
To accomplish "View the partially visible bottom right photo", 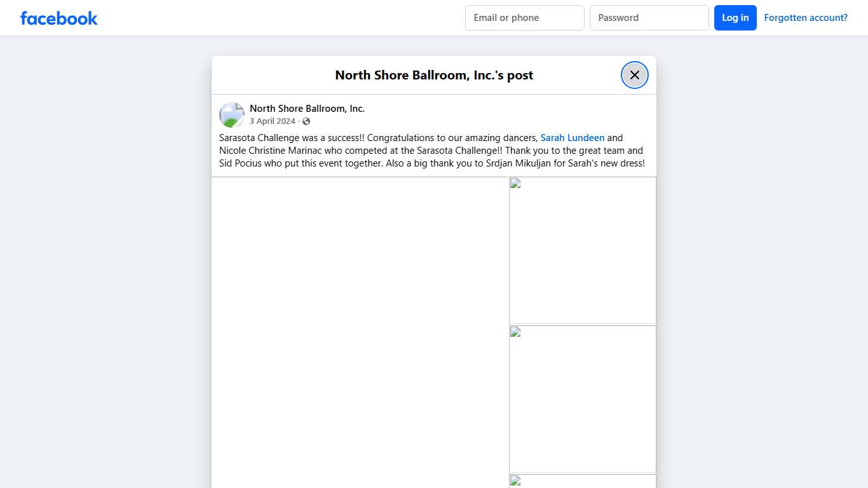I will click(583, 482).
